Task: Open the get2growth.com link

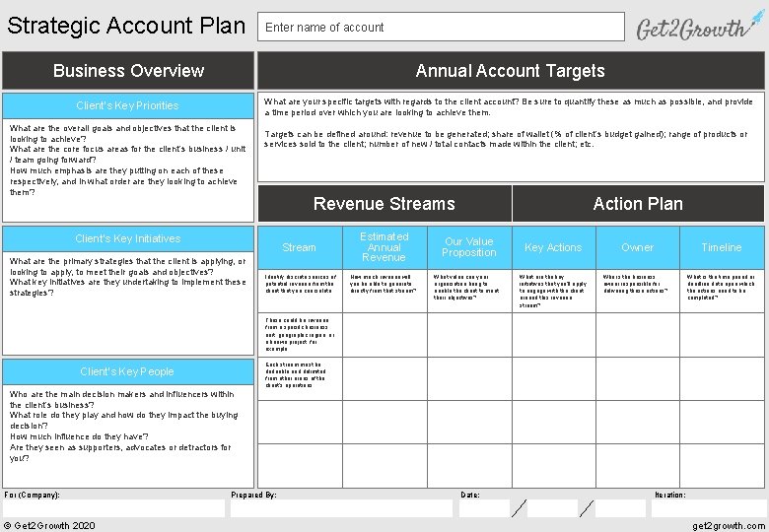Action: 729,526
